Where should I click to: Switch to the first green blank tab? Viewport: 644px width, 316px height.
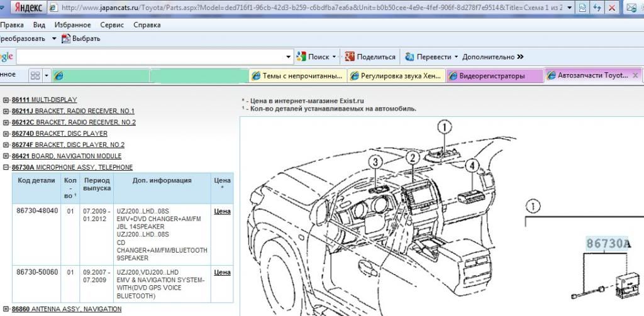click(x=100, y=75)
